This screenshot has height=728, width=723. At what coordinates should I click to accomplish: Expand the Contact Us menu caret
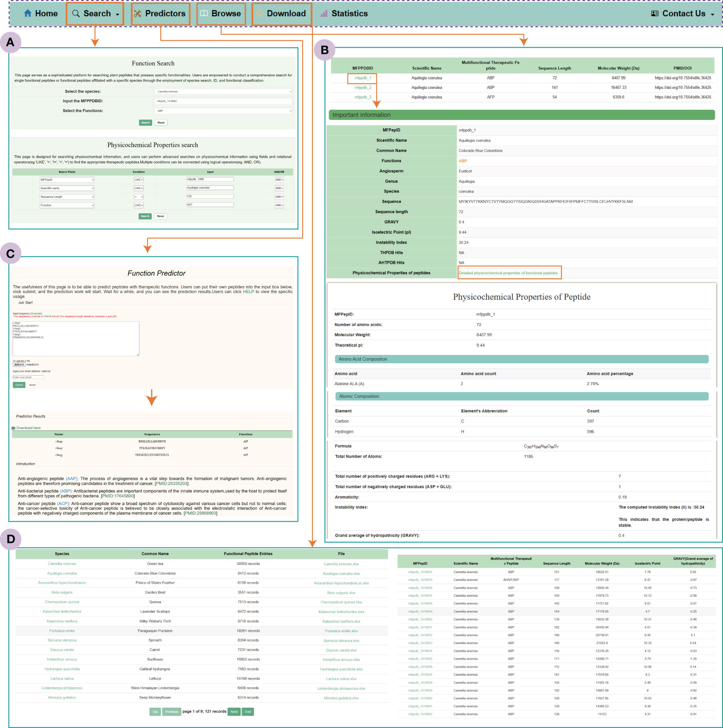coord(712,14)
